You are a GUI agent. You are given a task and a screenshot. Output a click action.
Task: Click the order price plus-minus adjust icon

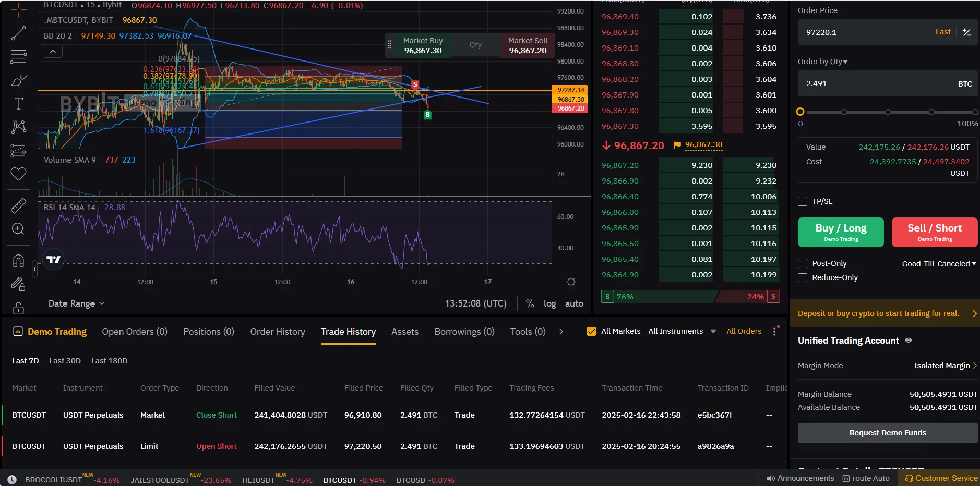[966, 32]
